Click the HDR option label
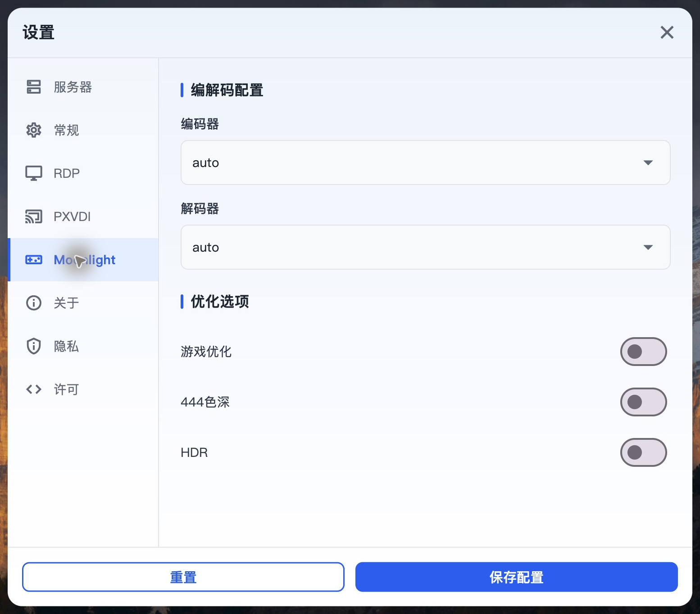 (x=194, y=452)
